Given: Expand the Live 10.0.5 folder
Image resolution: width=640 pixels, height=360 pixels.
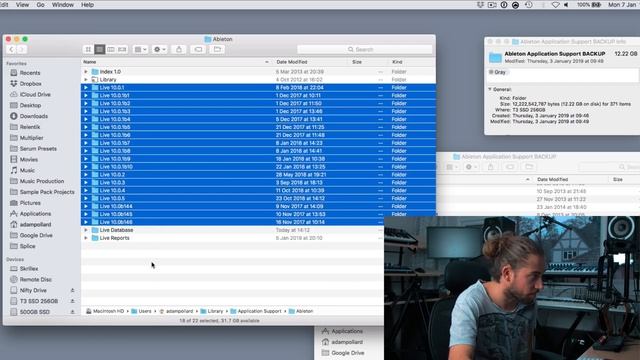Looking at the screenshot, I should click(x=86, y=198).
